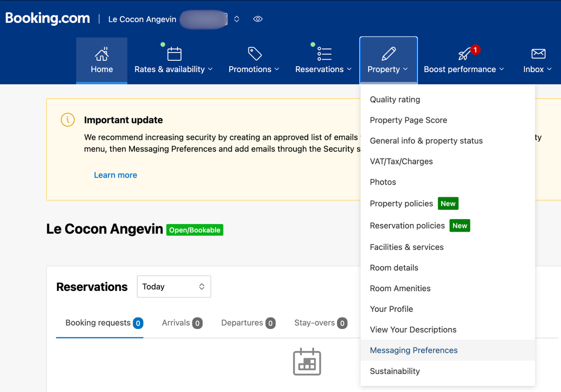Open Reservation policies menu item
Screen dimensions: 561x392
448,226
